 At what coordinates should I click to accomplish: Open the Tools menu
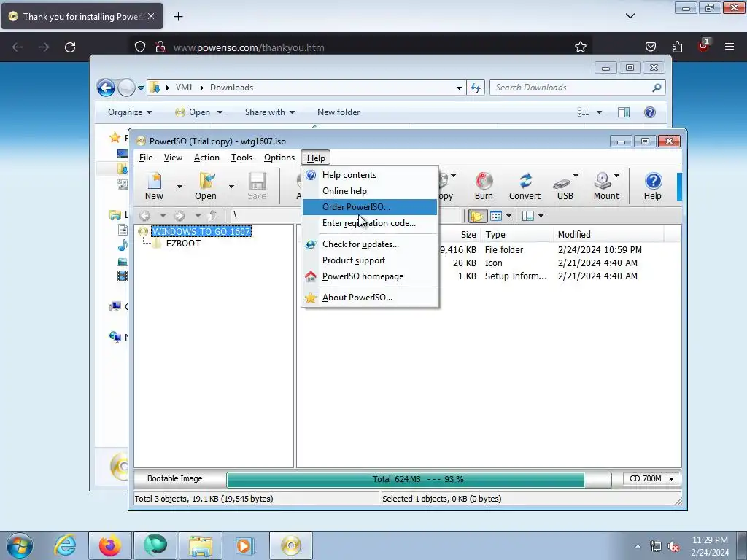click(x=241, y=157)
